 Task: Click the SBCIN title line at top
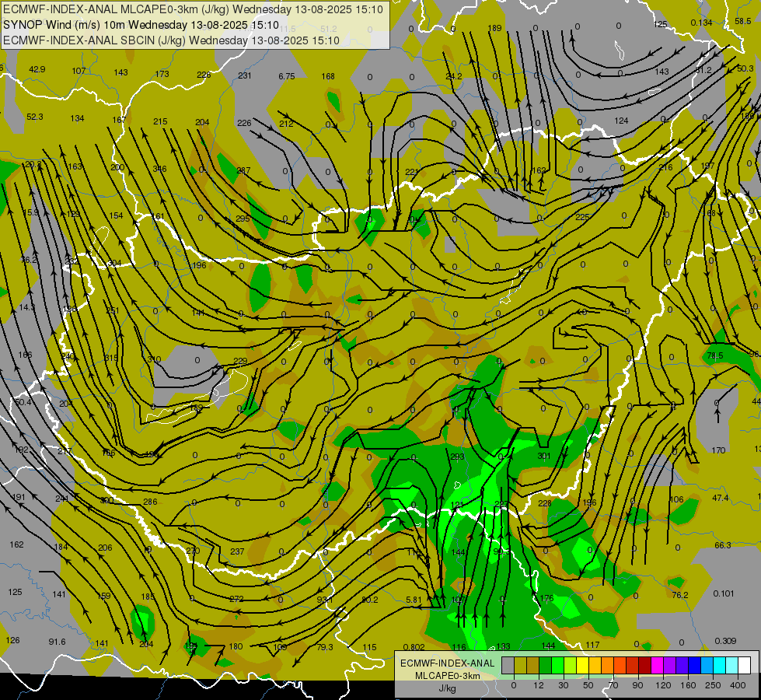(171, 40)
